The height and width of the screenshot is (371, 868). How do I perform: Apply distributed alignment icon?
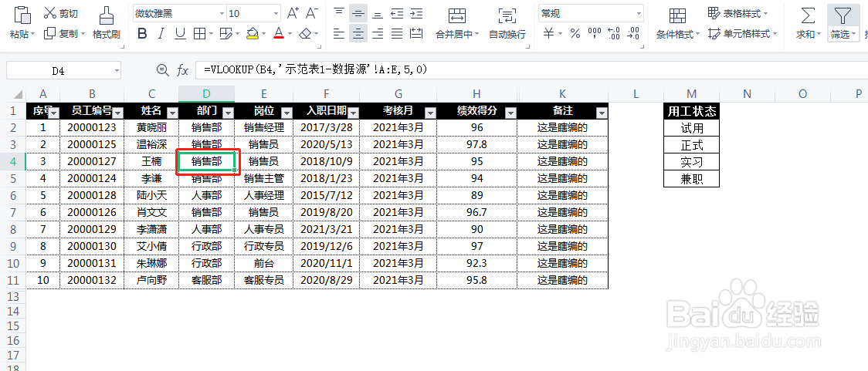pos(416,34)
